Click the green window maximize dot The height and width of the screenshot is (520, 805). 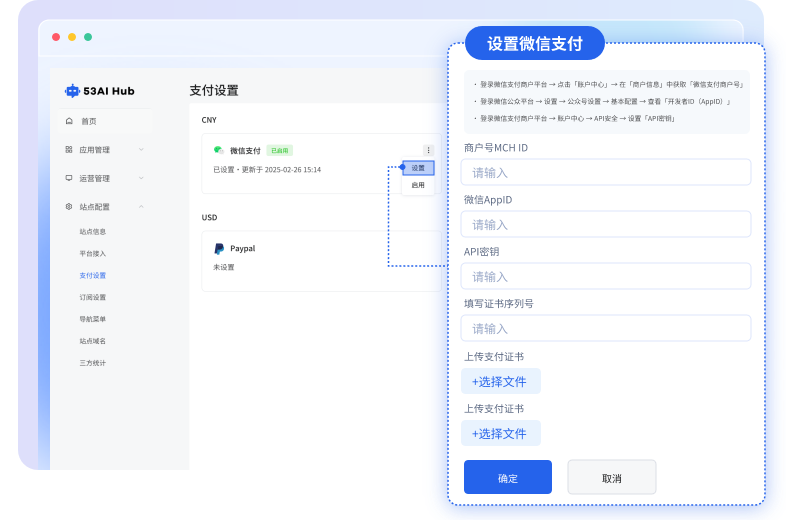point(88,37)
